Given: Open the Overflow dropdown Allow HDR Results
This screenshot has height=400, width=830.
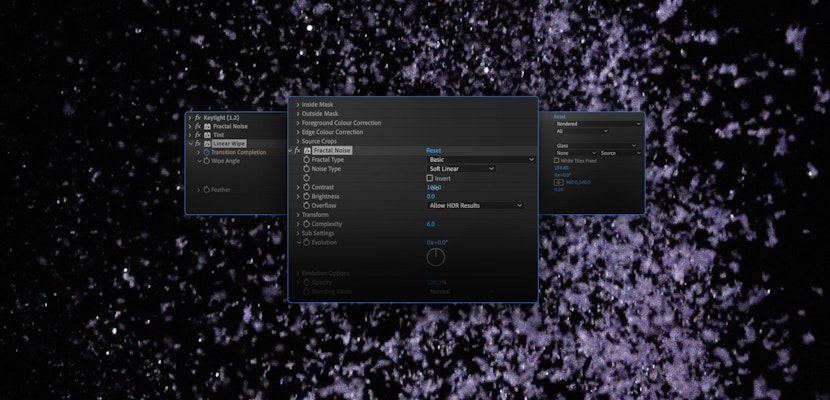Looking at the screenshot, I should coord(475,205).
